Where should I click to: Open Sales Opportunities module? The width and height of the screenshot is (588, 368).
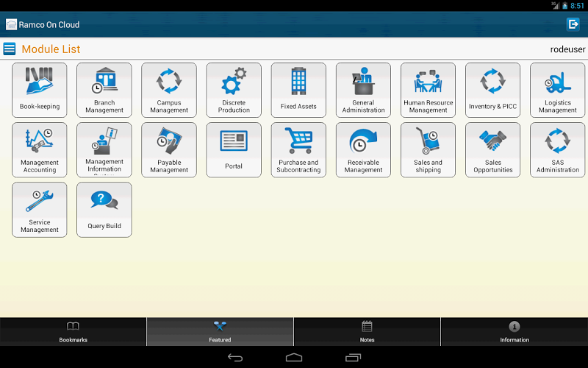[492, 150]
